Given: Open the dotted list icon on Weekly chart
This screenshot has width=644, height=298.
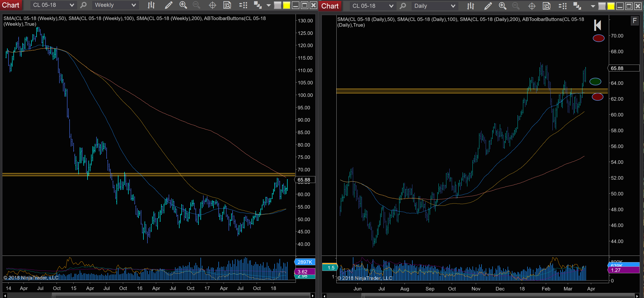Looking at the screenshot, I should click(x=243, y=5).
